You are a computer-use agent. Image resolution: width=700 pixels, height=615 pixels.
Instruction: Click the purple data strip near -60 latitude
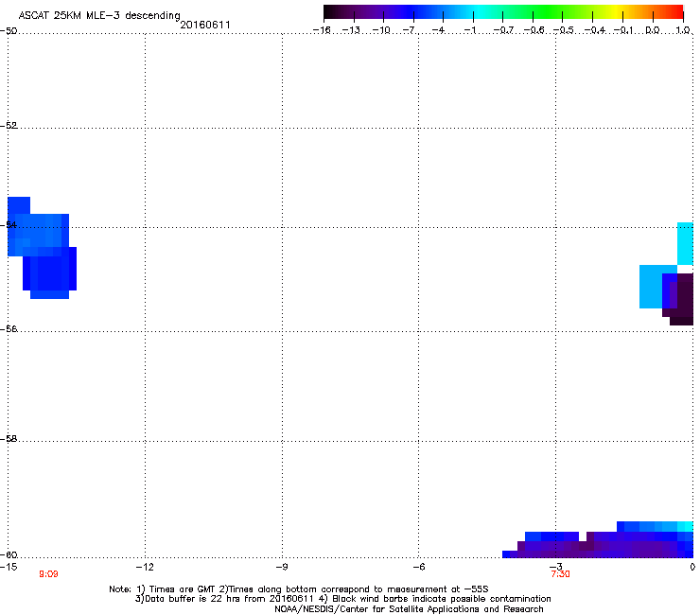click(598, 545)
